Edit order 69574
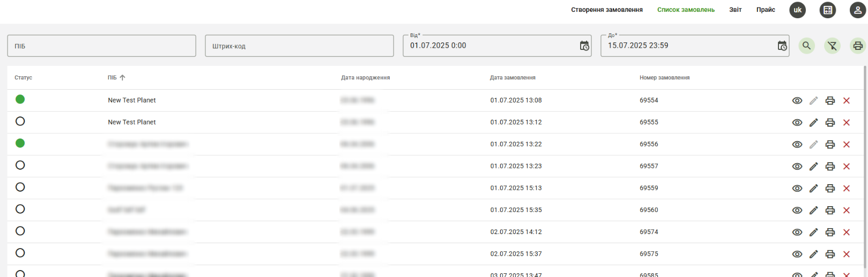868x277 pixels. click(813, 232)
